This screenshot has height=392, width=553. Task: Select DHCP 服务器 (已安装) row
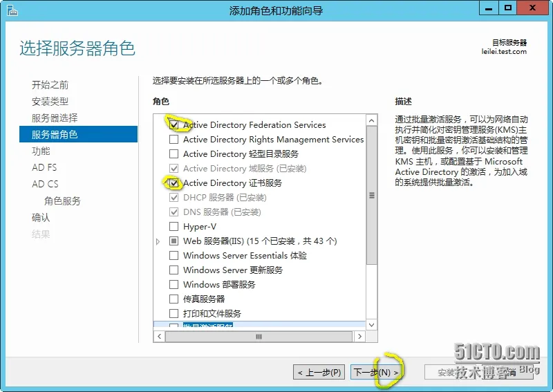(218, 197)
